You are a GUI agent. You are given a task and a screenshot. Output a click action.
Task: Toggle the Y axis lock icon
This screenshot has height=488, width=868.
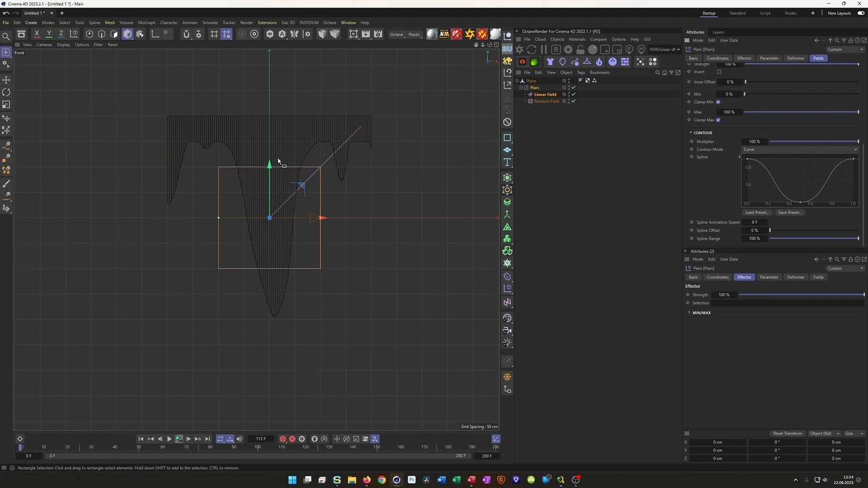tap(49, 34)
